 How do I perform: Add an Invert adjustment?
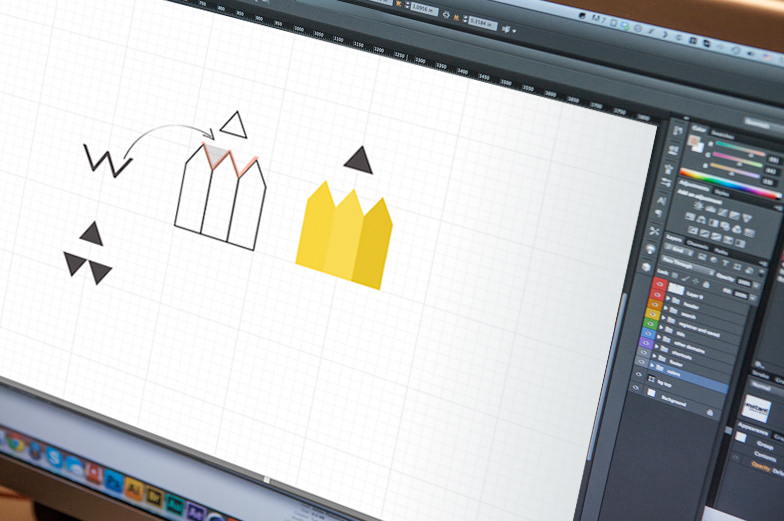point(692,230)
